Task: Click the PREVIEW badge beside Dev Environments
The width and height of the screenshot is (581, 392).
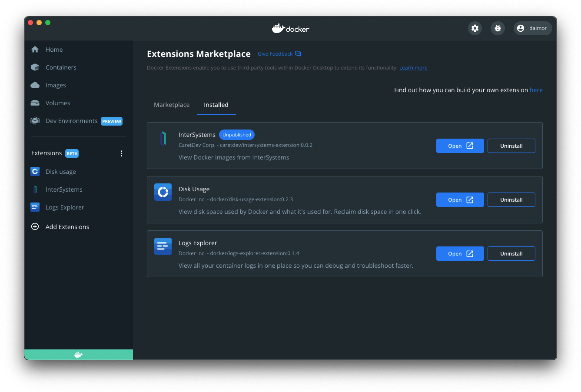Action: (x=112, y=121)
